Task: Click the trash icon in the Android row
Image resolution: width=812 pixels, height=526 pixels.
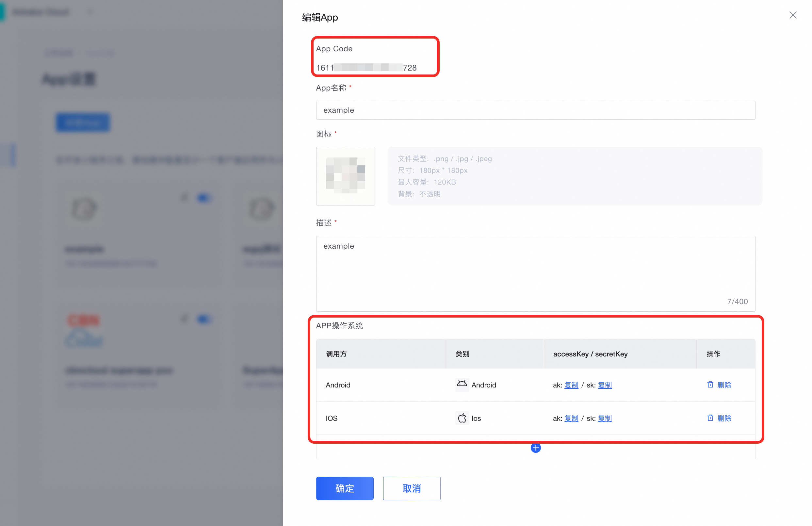Action: (710, 384)
